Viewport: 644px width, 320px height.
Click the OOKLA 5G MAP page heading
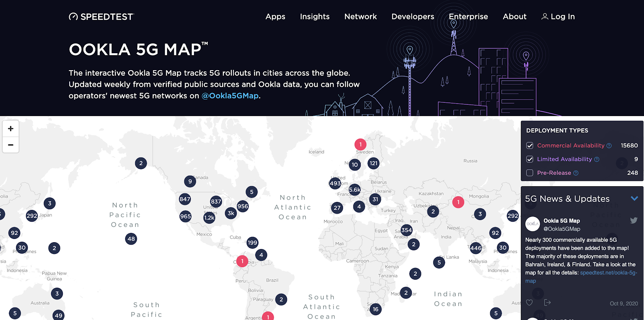(x=138, y=49)
